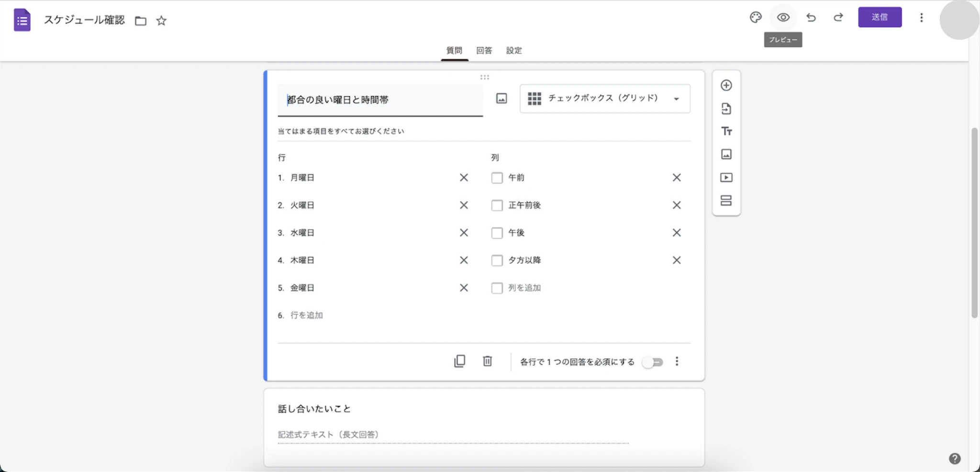
Task: Open the 設定 tab
Action: pos(514,50)
